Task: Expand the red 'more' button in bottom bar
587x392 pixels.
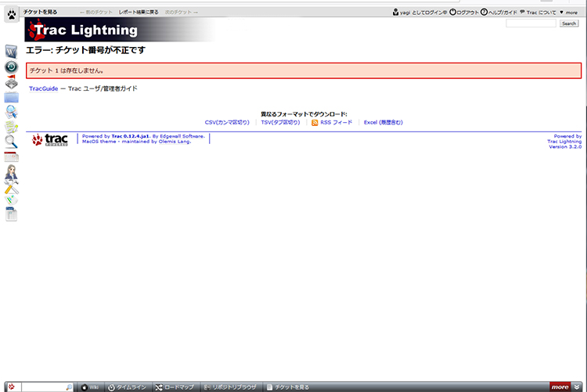Action: coord(560,387)
